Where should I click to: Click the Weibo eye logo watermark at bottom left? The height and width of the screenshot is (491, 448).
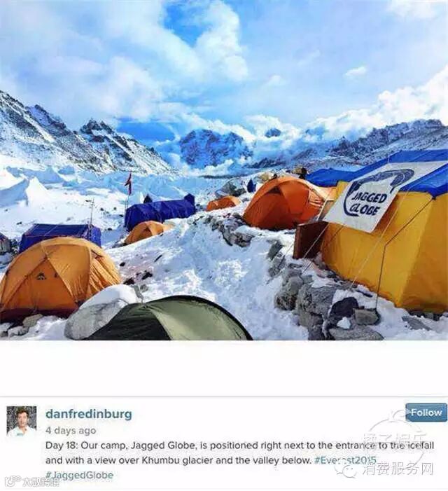tap(15, 480)
